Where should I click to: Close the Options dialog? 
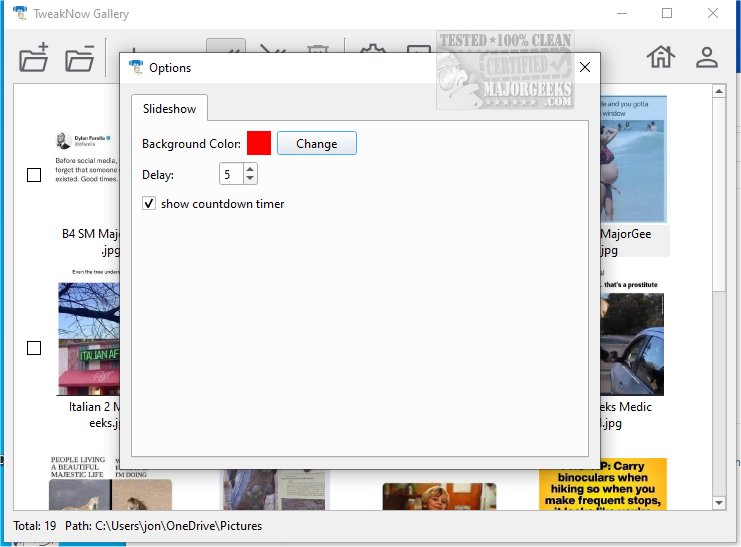[x=585, y=67]
